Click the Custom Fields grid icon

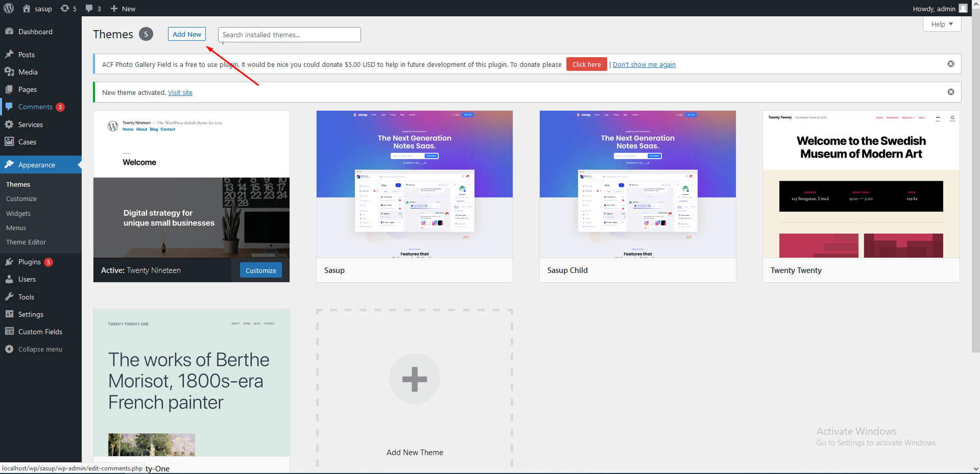9,331
